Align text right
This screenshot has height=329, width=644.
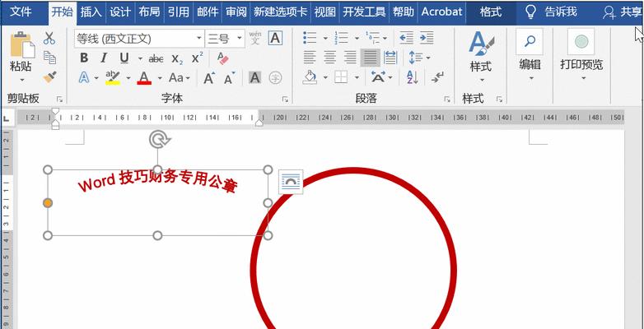(x=350, y=58)
